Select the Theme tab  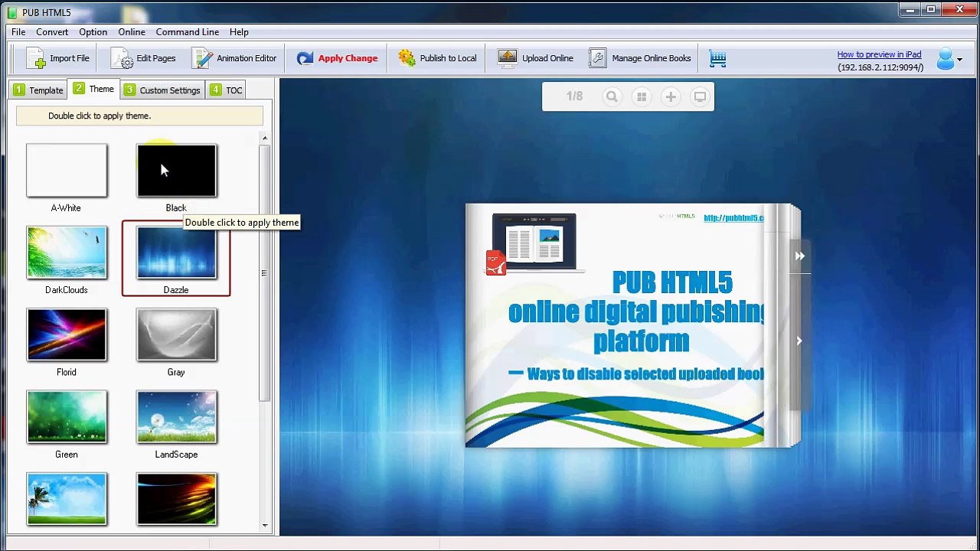(94, 89)
